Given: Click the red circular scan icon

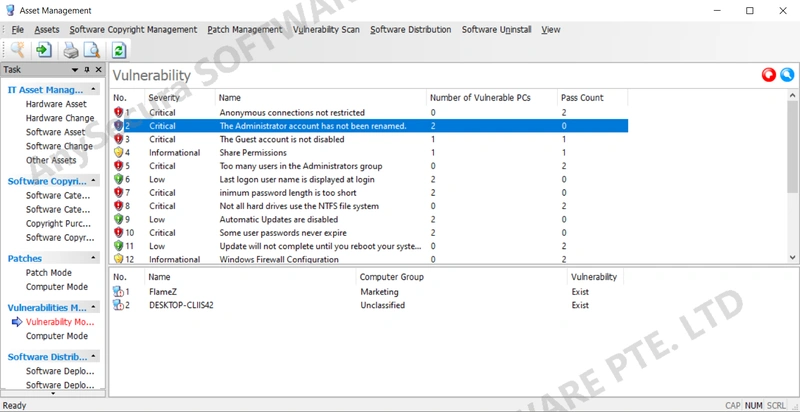Looking at the screenshot, I should 768,75.
